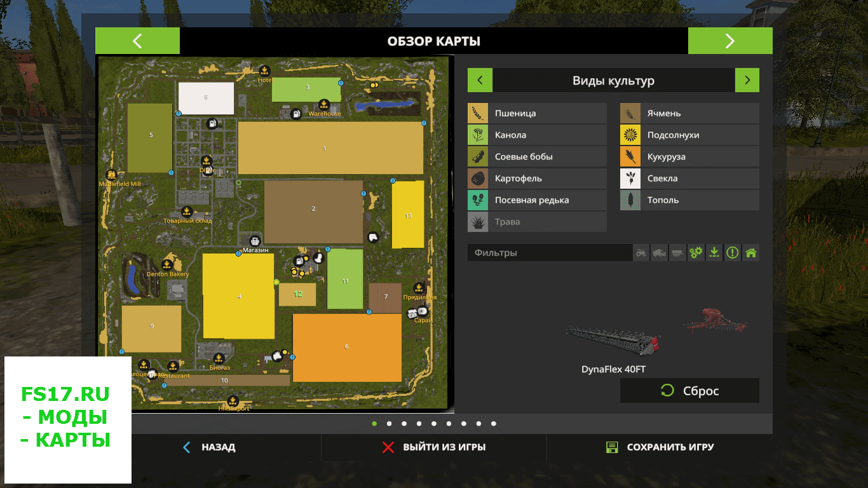
Task: Toggle Картофель crop visibility
Action: click(x=537, y=179)
